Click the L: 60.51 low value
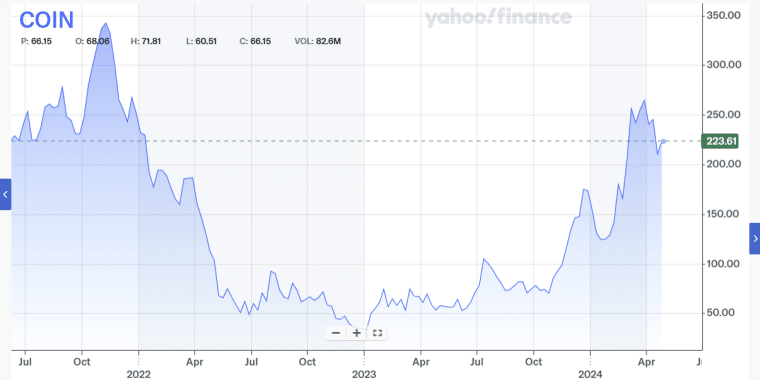 coord(201,41)
